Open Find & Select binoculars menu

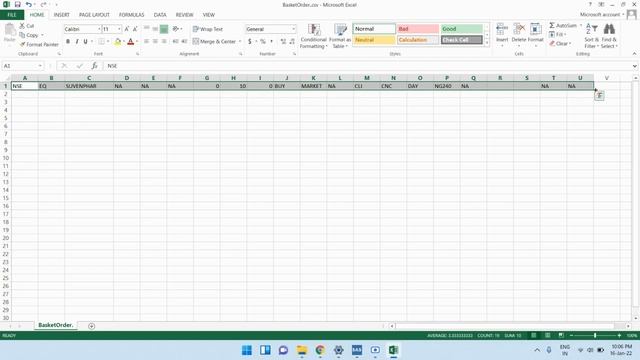pos(609,36)
